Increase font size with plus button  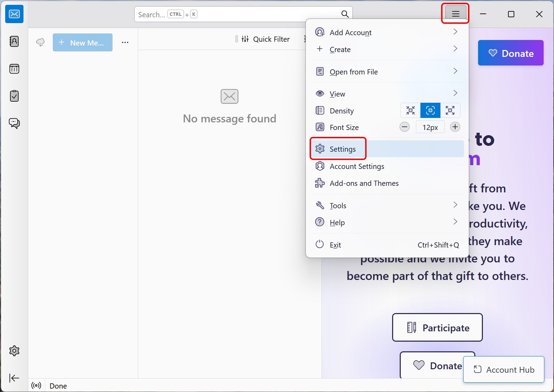point(455,127)
